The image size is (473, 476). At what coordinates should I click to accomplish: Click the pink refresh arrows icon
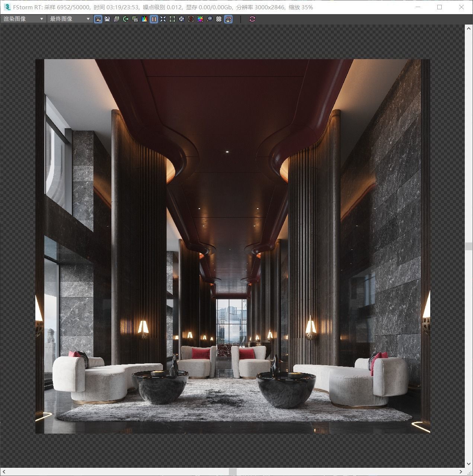[252, 19]
